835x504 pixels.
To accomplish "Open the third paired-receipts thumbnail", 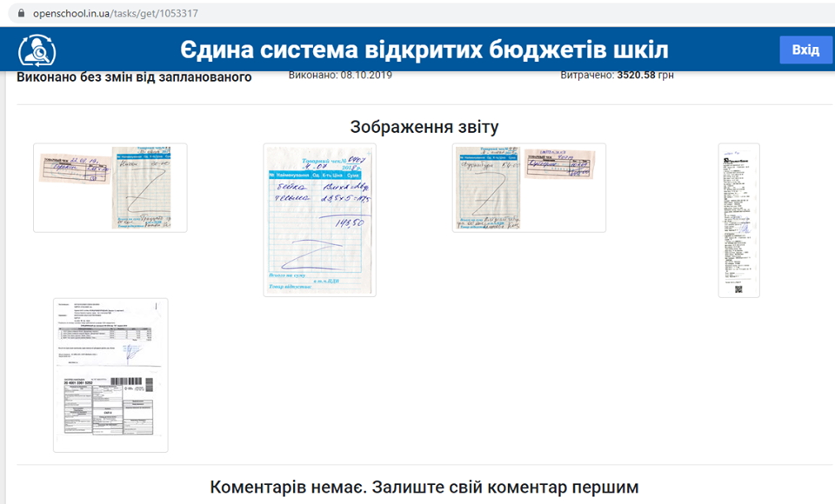I will pos(528,188).
